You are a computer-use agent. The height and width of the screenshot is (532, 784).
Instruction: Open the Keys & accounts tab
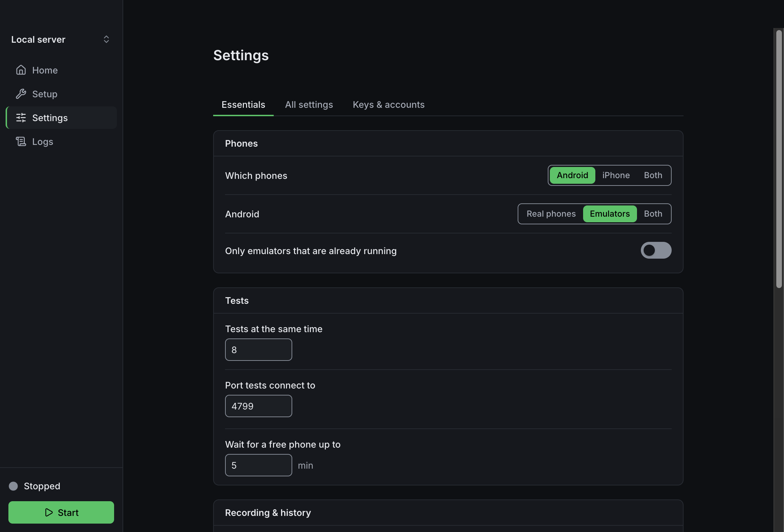pos(388,105)
